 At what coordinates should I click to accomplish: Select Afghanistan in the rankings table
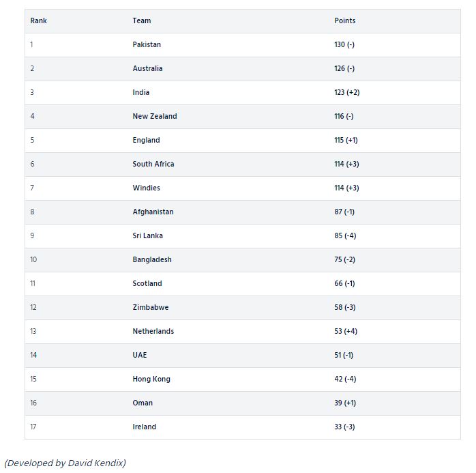pos(153,212)
